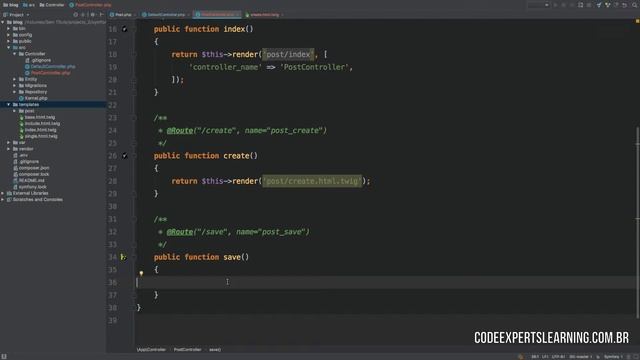Viewport: 640px width, 360px height.
Task: Switch to the DefaultController.php editor tab
Action: 166,15
